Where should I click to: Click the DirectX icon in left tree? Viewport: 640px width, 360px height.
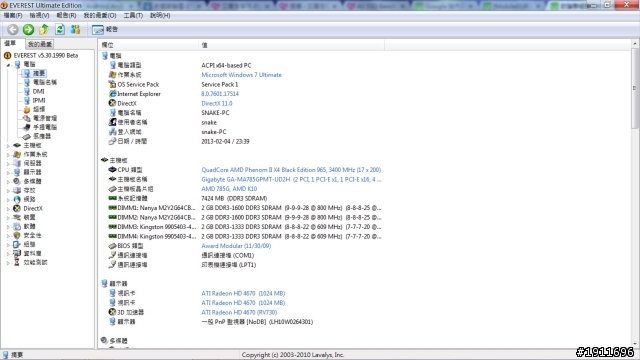tap(17, 208)
